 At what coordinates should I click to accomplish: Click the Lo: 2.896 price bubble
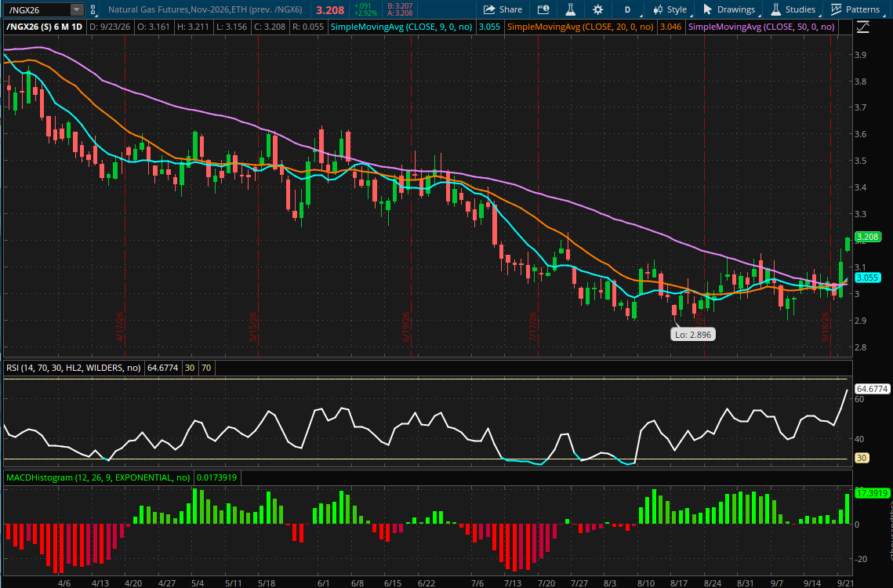click(693, 335)
